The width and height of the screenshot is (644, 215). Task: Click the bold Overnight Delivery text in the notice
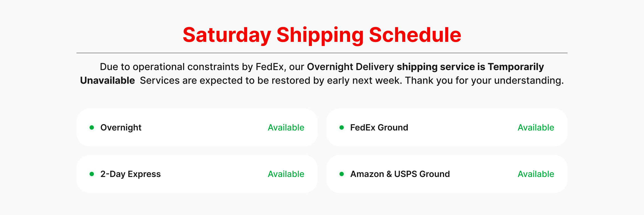pyautogui.click(x=350, y=67)
